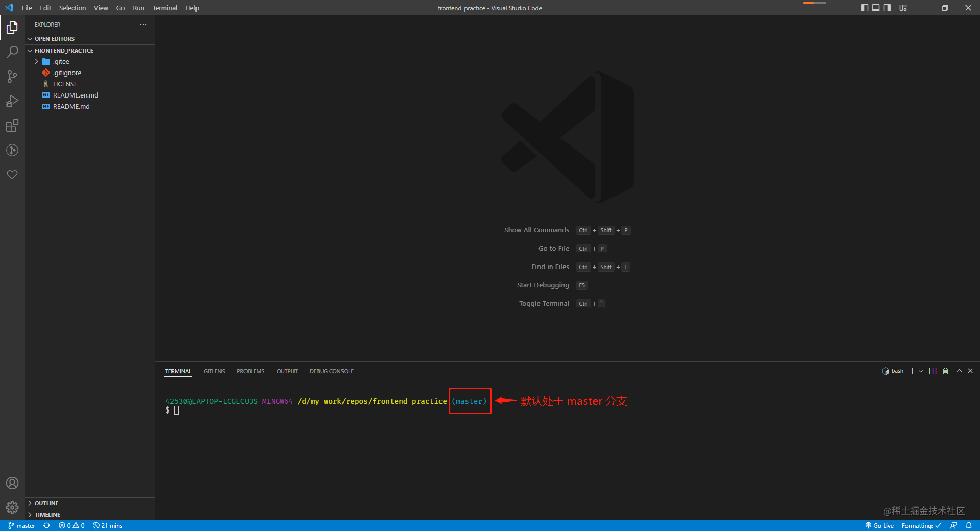The height and width of the screenshot is (531, 980).
Task: Click the heart icon in activity bar
Action: tap(12, 175)
